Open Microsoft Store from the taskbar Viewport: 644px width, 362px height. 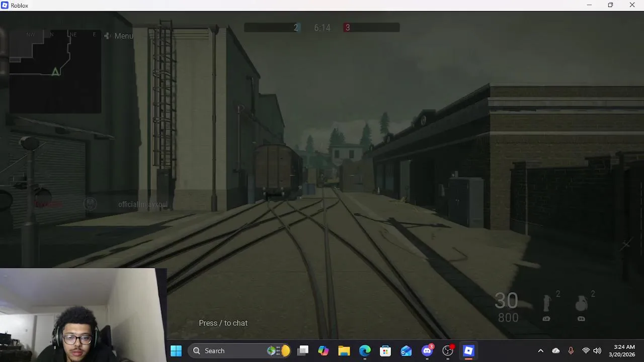pyautogui.click(x=385, y=350)
